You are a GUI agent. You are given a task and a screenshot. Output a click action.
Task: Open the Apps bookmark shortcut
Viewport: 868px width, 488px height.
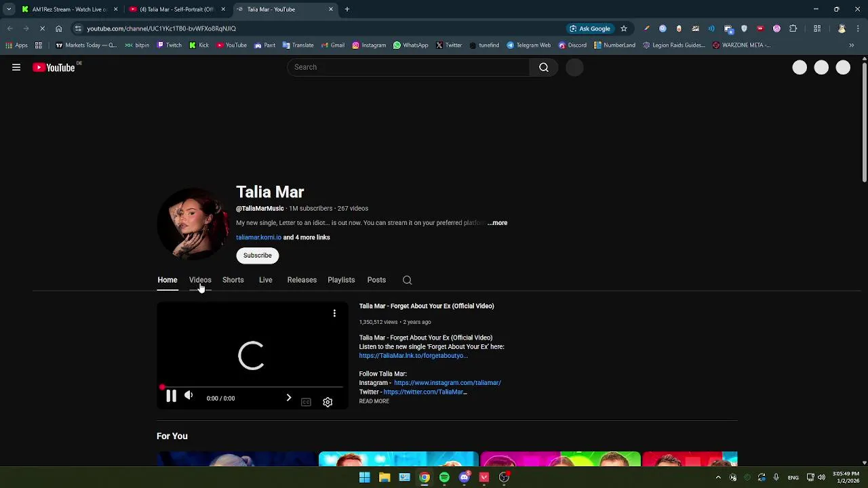(16, 45)
